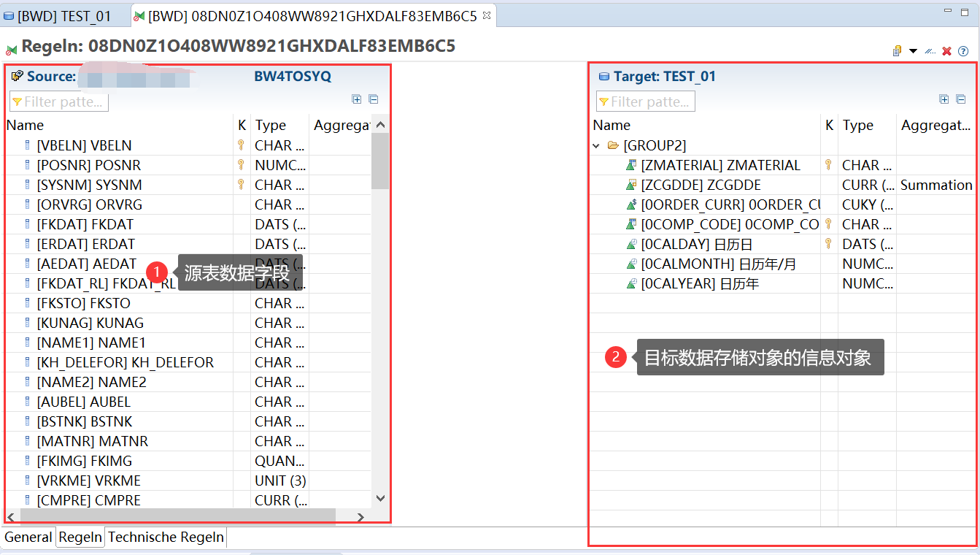
Task: Open the General tab at bottom
Action: click(x=28, y=537)
